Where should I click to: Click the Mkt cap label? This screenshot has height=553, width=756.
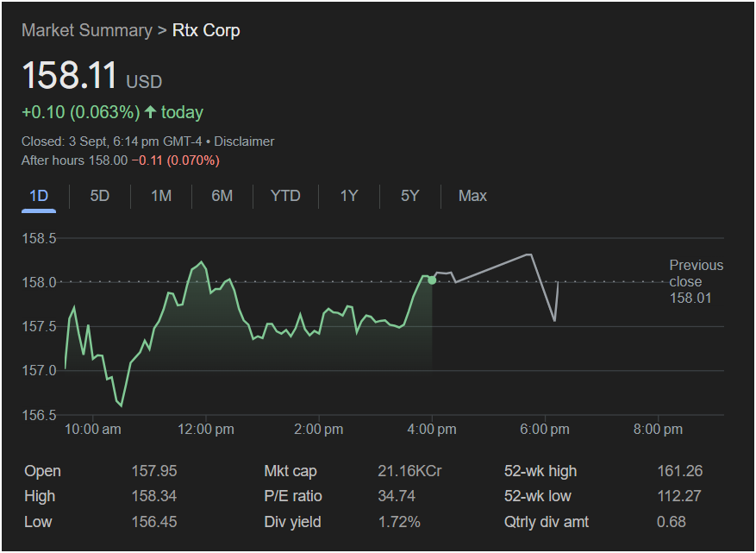291,471
